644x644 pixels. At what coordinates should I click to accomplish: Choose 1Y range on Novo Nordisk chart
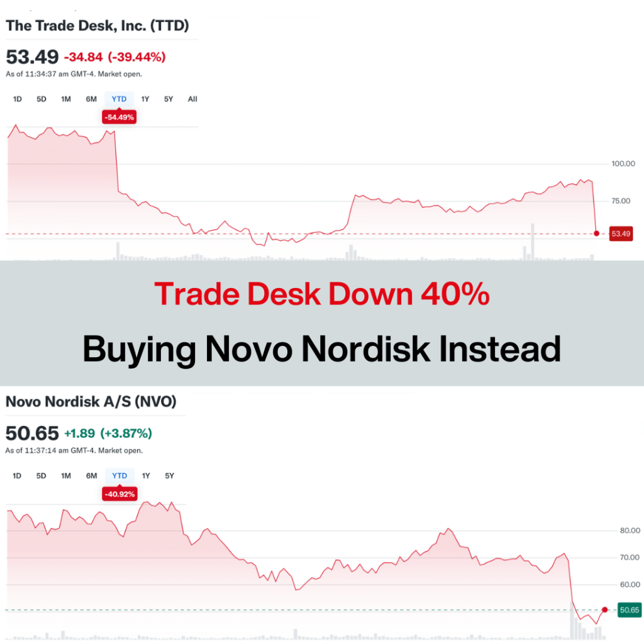point(145,475)
